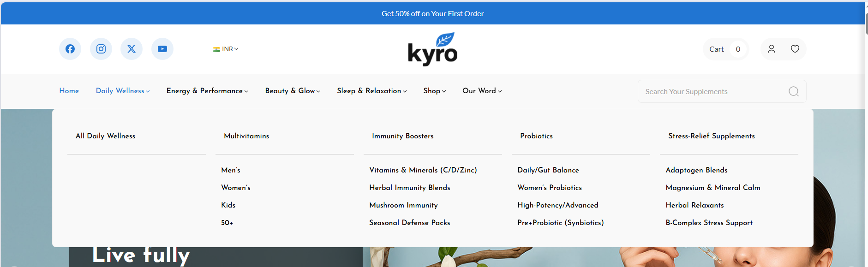Viewport: 868px width, 267px height.
Task: Open the YouTube social icon
Action: coord(162,49)
